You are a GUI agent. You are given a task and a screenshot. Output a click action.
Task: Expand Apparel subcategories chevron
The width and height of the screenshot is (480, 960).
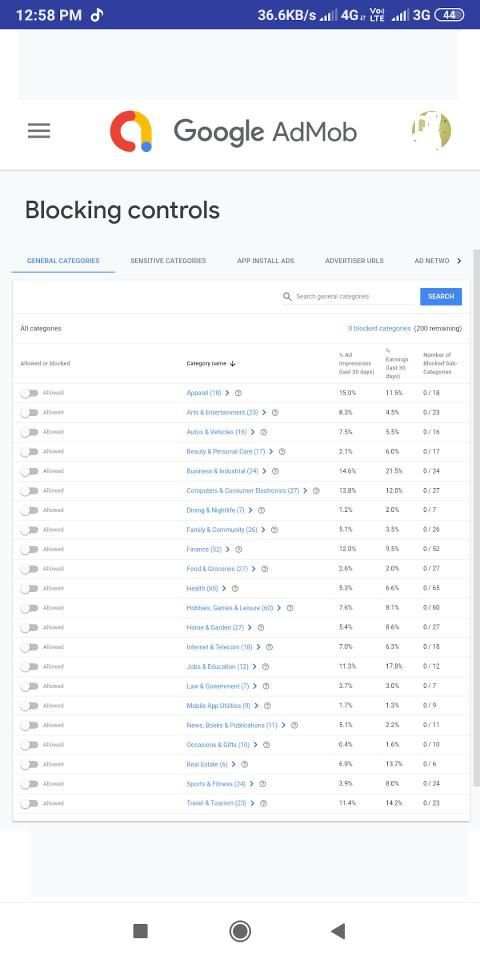point(227,393)
